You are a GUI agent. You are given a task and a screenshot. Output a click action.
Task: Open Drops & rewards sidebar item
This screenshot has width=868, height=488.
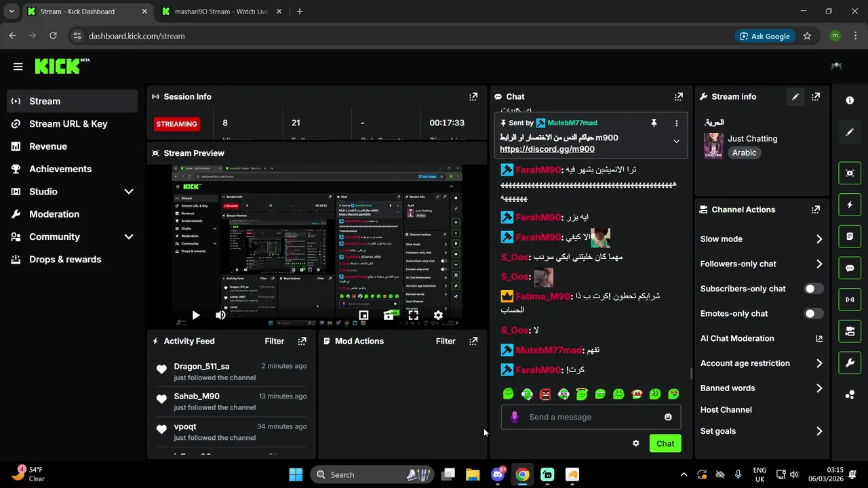(x=72, y=260)
